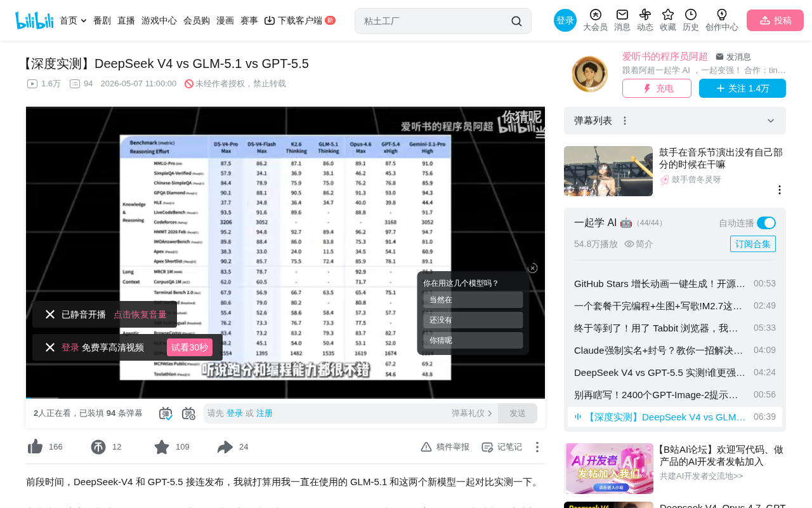
Task: Dismiss the login for HD notice
Action: [50, 347]
